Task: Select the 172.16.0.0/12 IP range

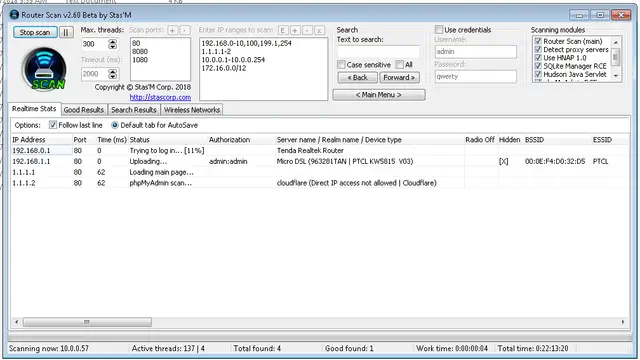Action: point(224,68)
